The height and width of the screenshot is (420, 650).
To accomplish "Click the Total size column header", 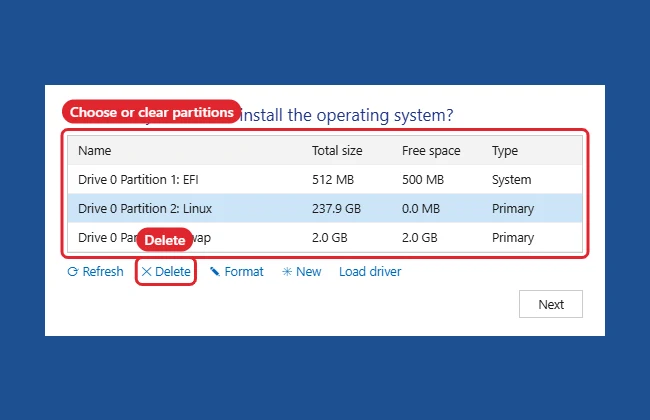I will tap(337, 151).
